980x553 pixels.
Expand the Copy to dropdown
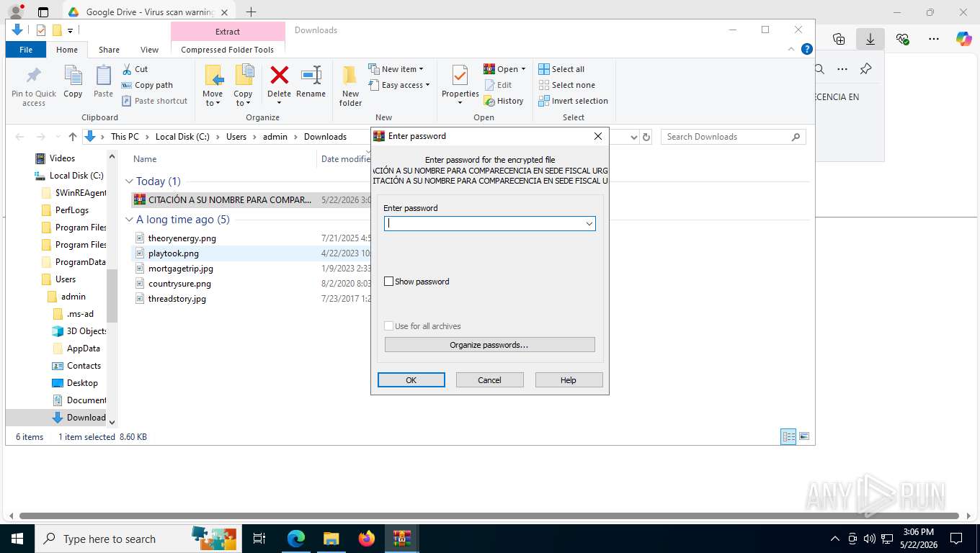point(243,99)
